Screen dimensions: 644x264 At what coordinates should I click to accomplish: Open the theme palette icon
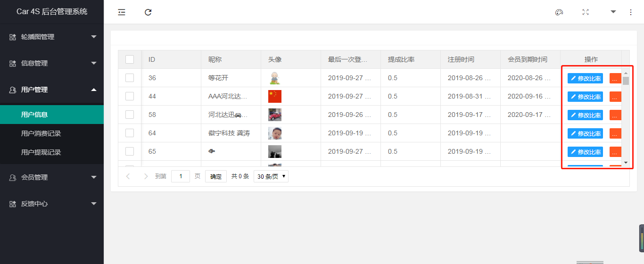559,12
